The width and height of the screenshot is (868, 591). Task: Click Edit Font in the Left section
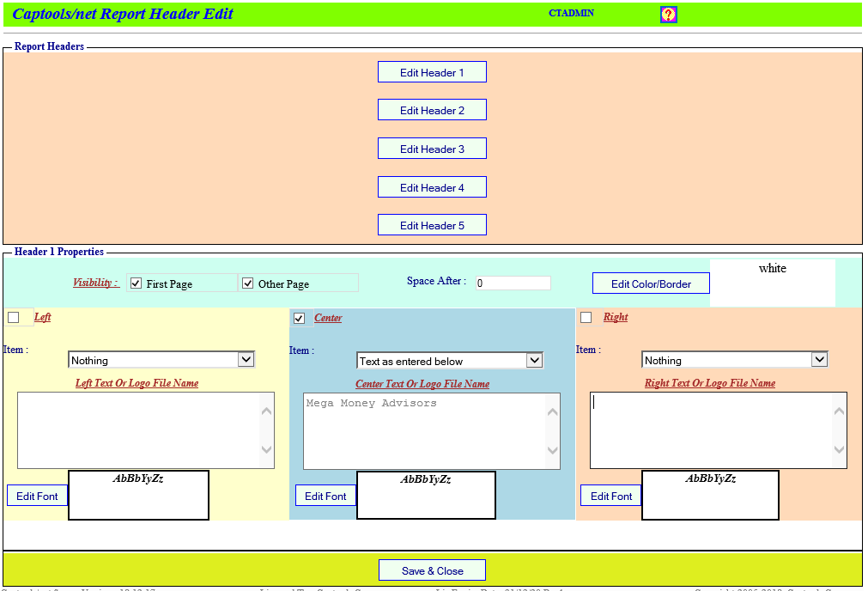coord(37,496)
